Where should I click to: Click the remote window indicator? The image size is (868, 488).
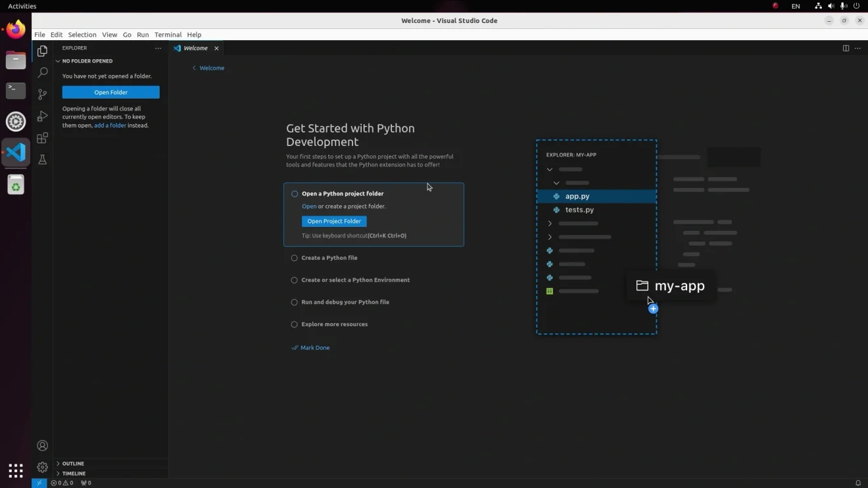point(39,483)
